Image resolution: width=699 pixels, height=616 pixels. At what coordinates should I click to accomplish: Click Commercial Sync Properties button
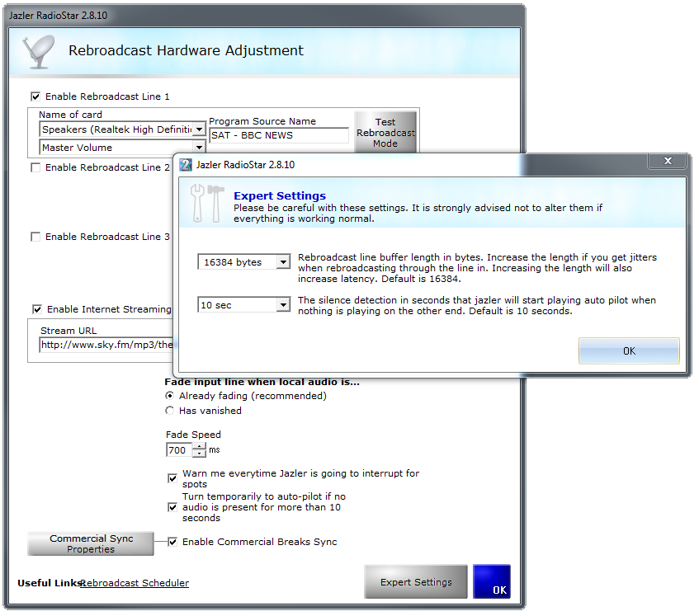[91, 543]
